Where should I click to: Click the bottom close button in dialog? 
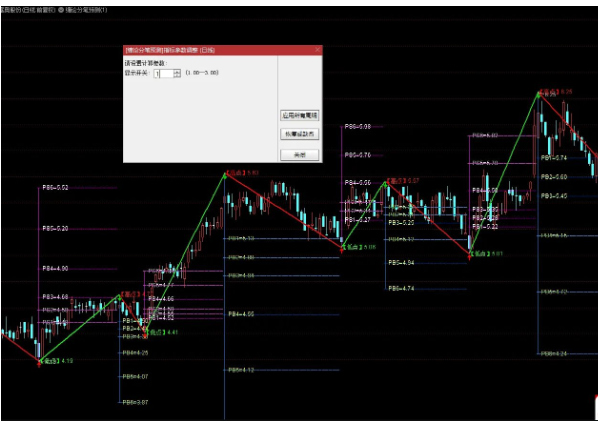[299, 155]
